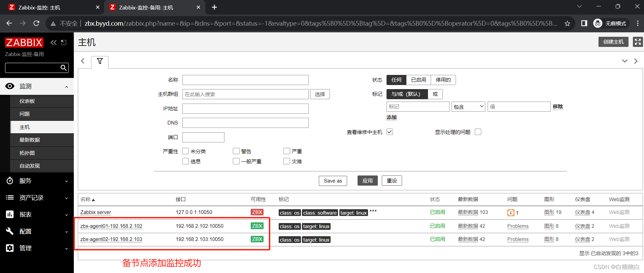This screenshot has height=273, width=644.
Task: Go back in browser history
Action: point(9,23)
